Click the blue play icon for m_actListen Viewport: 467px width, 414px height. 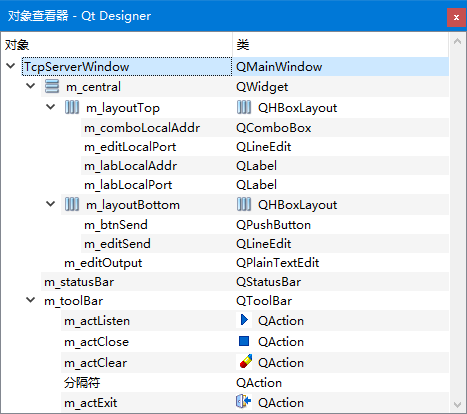(x=244, y=320)
